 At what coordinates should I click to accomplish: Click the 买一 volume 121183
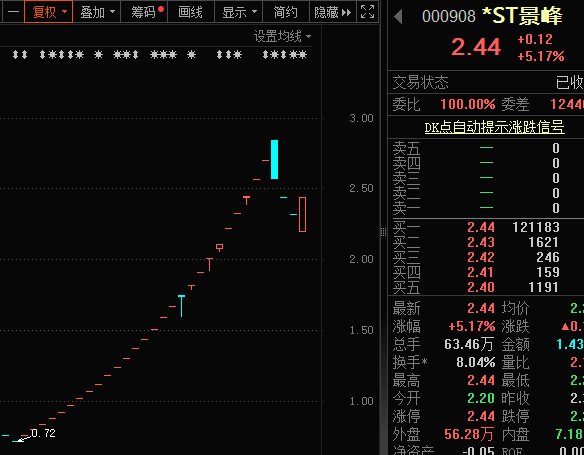click(x=536, y=227)
